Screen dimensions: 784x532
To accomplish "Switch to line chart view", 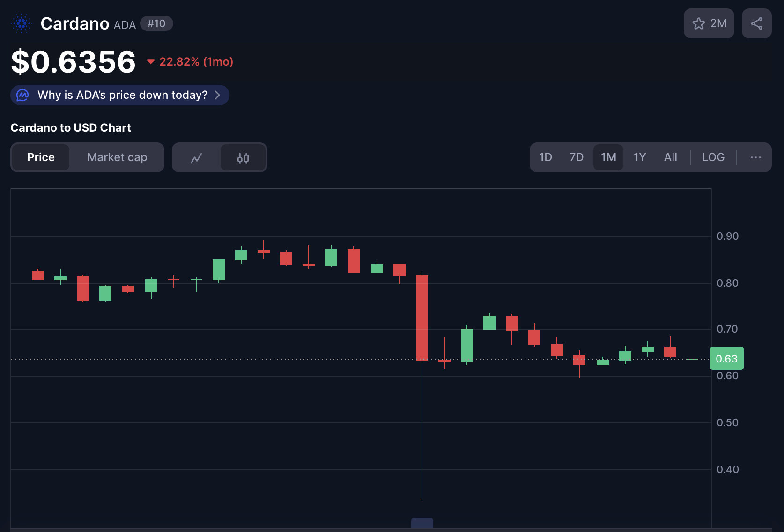I will coord(196,158).
